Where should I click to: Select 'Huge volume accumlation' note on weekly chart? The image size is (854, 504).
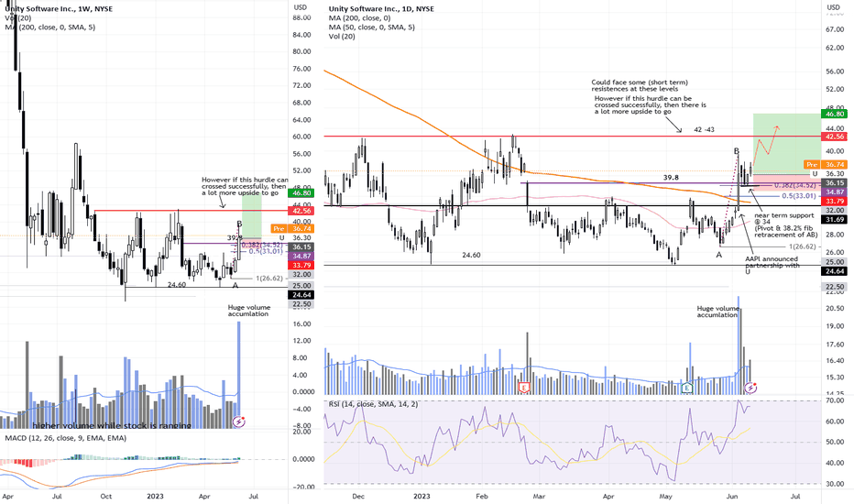(249, 311)
